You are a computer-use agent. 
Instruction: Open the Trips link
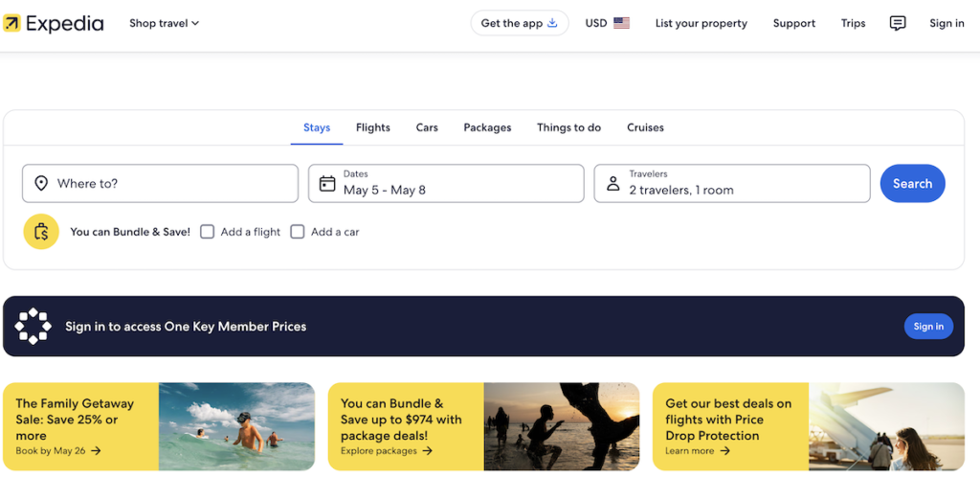coord(853,23)
